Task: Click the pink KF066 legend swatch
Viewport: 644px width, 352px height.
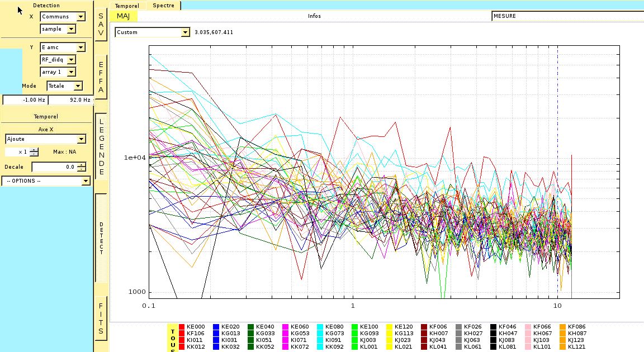Action: click(x=528, y=327)
